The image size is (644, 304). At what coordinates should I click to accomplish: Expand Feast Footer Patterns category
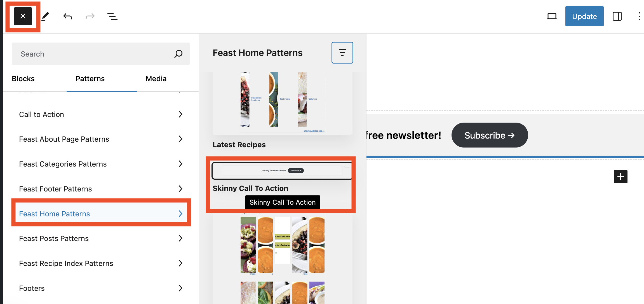[x=101, y=189]
